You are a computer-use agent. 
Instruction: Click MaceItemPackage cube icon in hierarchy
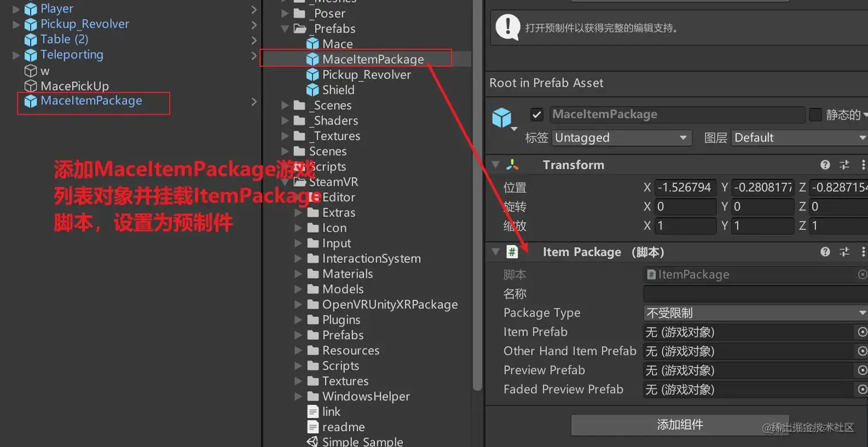point(30,102)
